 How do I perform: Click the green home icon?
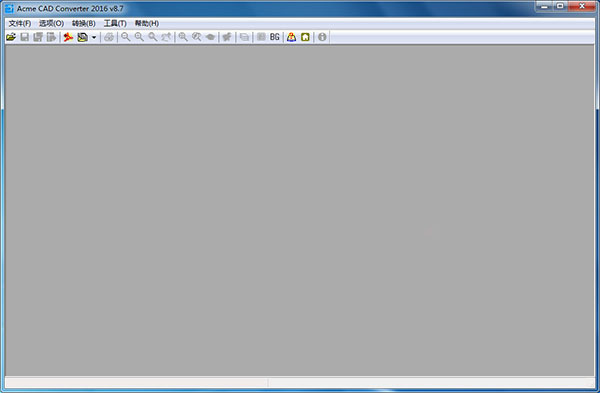305,37
